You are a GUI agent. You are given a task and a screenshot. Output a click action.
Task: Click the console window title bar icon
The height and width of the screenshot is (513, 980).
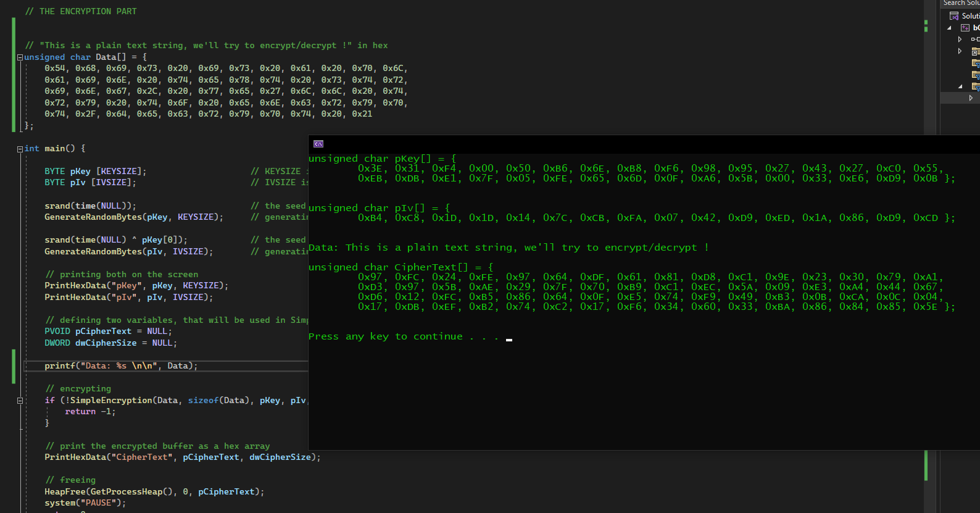click(x=318, y=144)
